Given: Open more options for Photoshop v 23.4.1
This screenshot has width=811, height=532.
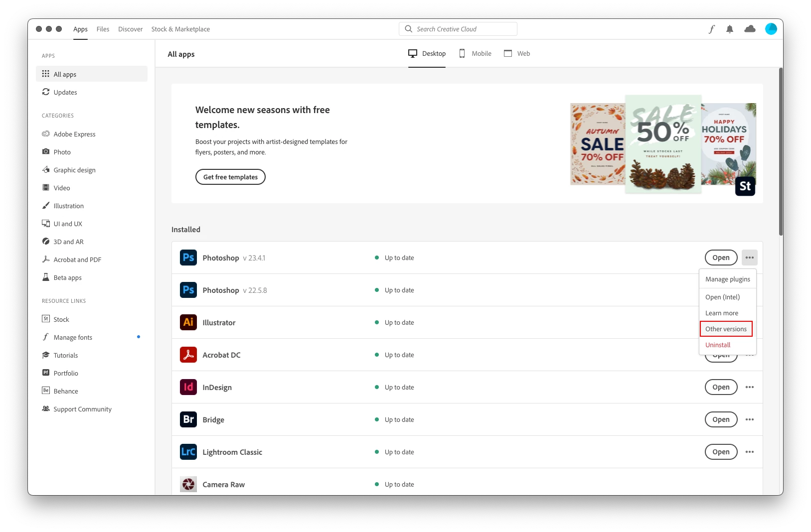Looking at the screenshot, I should [x=750, y=258].
